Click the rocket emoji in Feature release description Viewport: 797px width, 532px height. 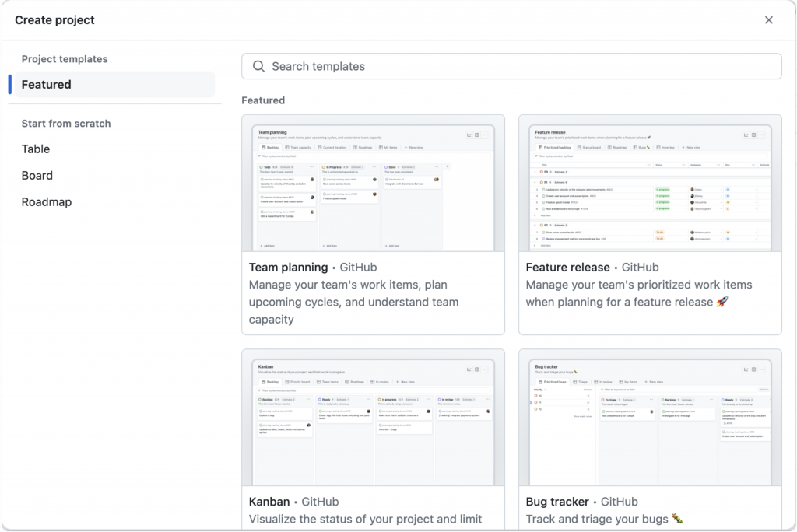click(x=722, y=302)
